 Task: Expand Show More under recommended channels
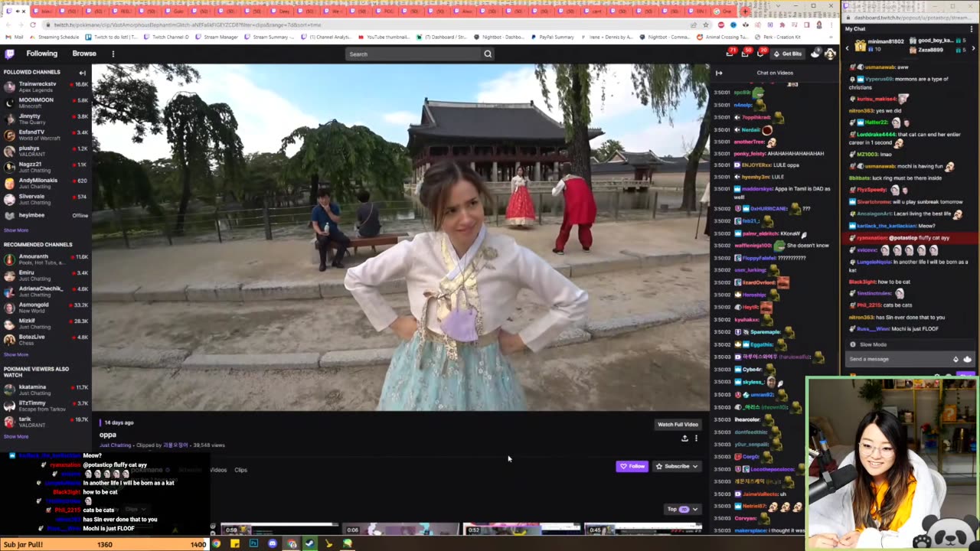pyautogui.click(x=16, y=354)
